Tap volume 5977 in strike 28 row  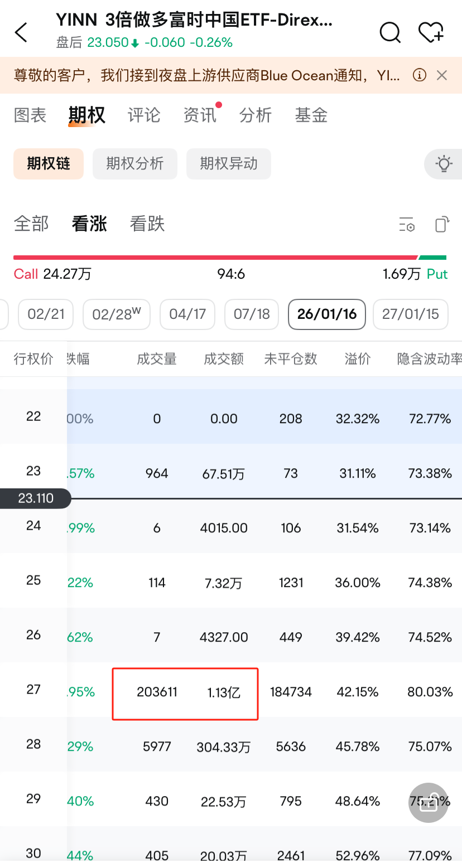coord(157,747)
